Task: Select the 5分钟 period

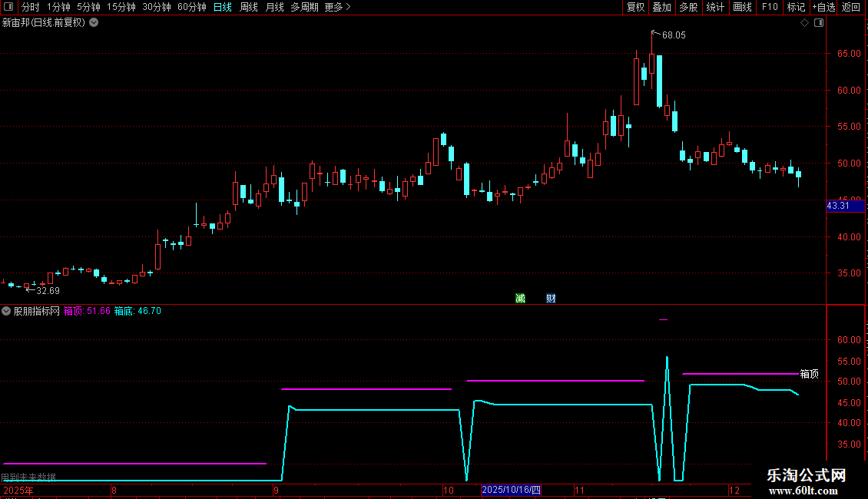Action: [x=88, y=7]
